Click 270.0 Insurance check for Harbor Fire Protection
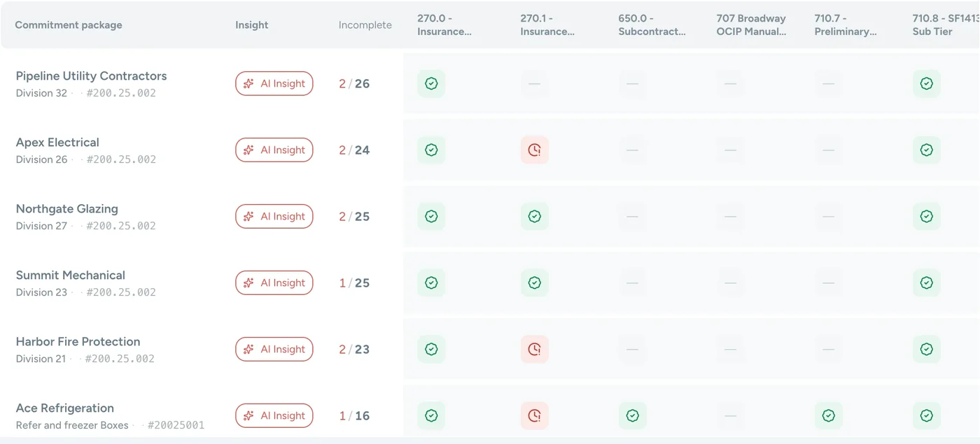This screenshot has height=444, width=980. tap(431, 349)
